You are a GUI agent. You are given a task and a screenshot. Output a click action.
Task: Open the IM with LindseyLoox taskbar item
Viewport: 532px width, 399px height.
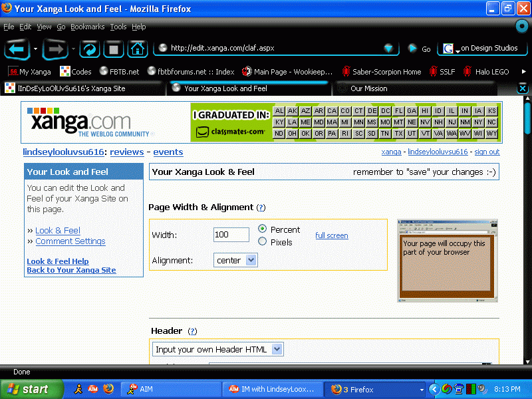click(272, 389)
